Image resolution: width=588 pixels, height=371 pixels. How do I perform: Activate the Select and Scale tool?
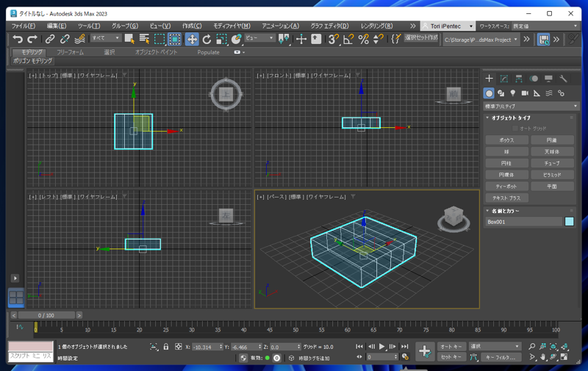coord(221,39)
